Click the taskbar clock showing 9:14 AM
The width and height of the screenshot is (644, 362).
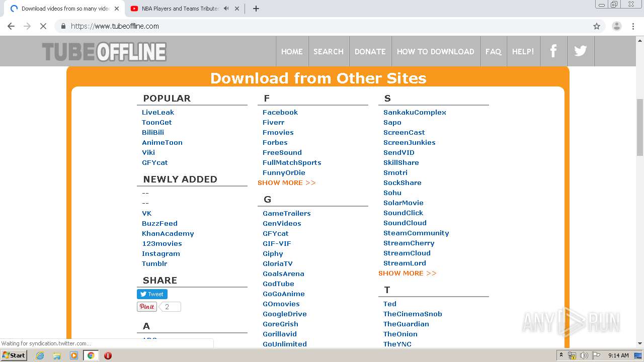click(x=618, y=355)
